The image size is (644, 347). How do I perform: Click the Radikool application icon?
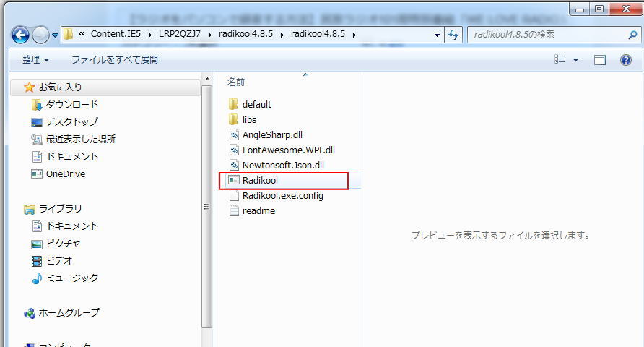point(234,180)
